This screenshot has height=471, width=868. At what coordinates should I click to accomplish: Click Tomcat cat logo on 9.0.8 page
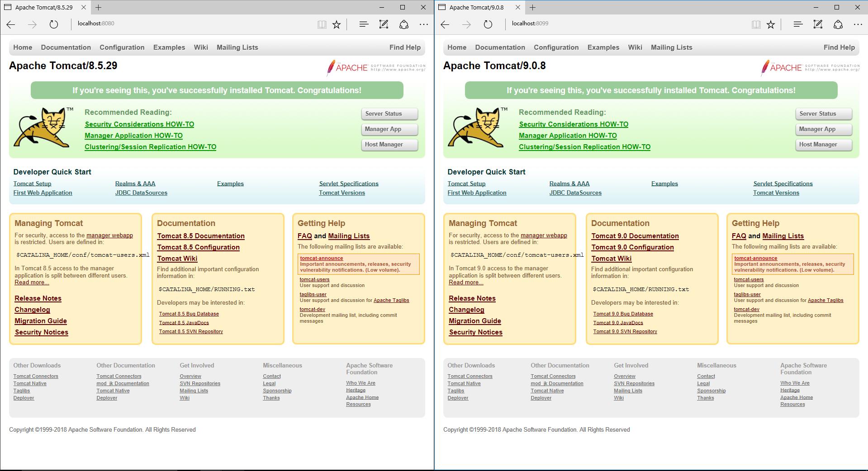pyautogui.click(x=478, y=127)
